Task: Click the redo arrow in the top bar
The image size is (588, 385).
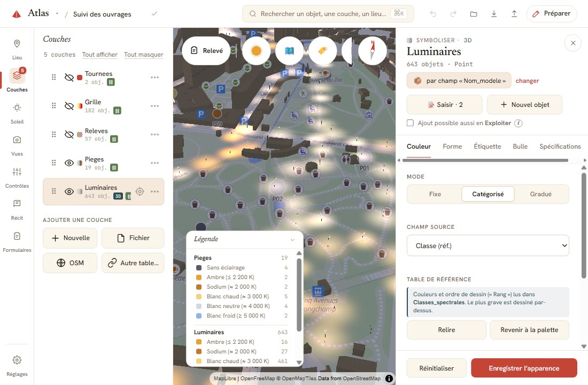Action: 453,14
